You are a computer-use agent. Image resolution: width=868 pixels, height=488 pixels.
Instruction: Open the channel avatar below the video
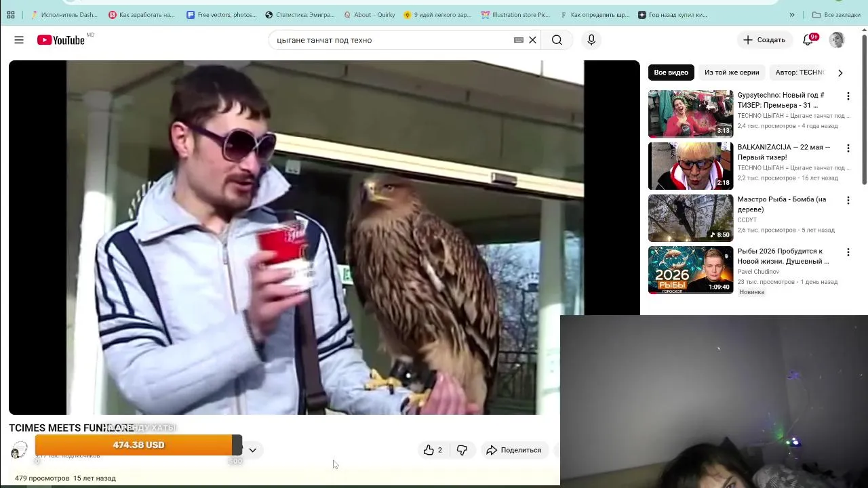pyautogui.click(x=19, y=450)
